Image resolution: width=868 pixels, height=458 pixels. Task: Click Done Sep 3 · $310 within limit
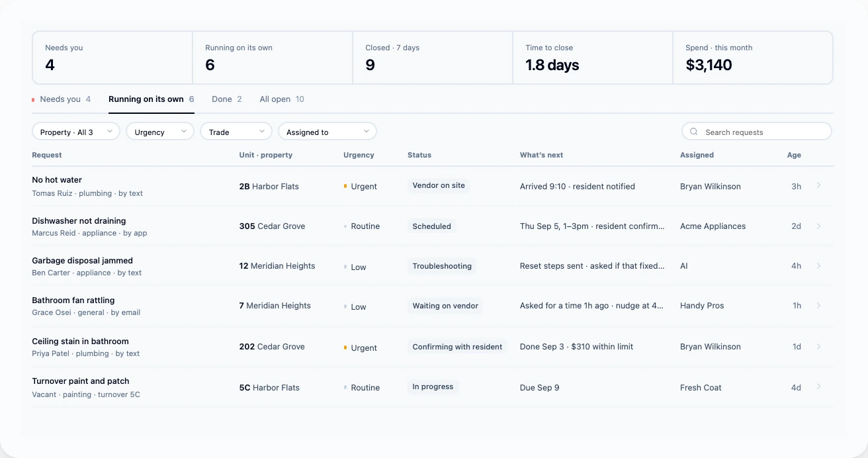click(576, 347)
